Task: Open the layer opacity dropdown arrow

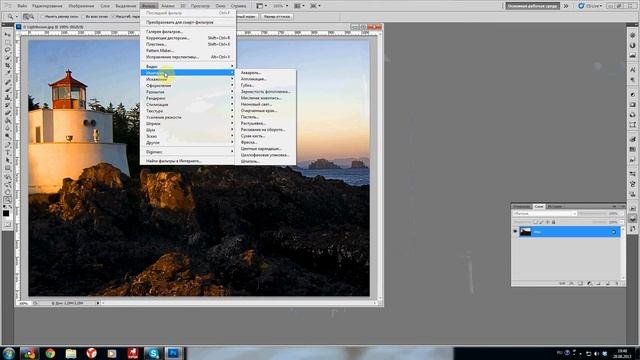Action: pos(621,214)
